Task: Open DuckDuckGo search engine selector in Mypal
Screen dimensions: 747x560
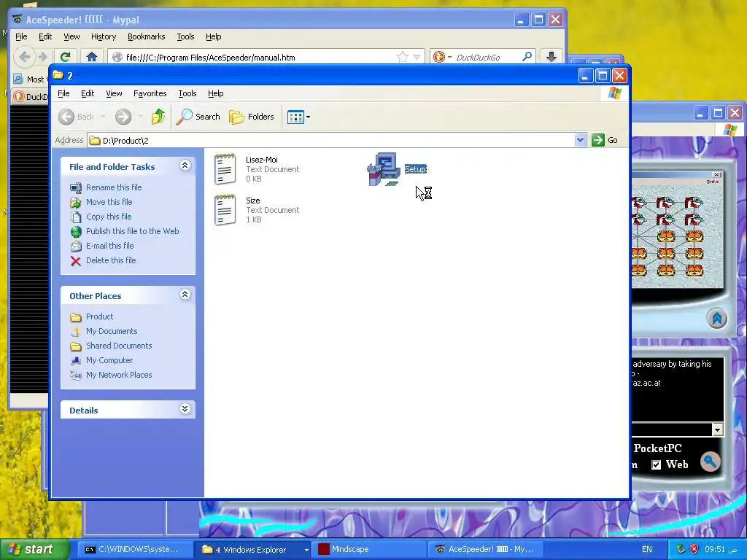Action: point(443,57)
